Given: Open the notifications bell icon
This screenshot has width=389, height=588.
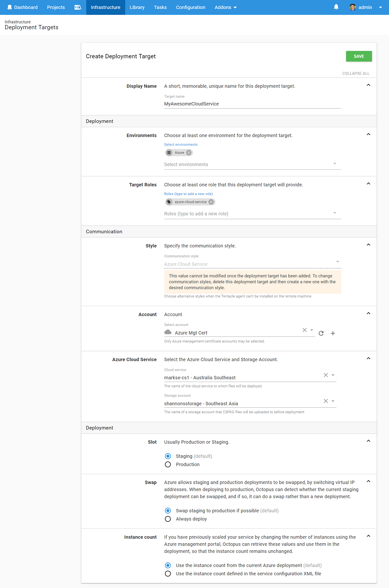Looking at the screenshot, I should [336, 7].
